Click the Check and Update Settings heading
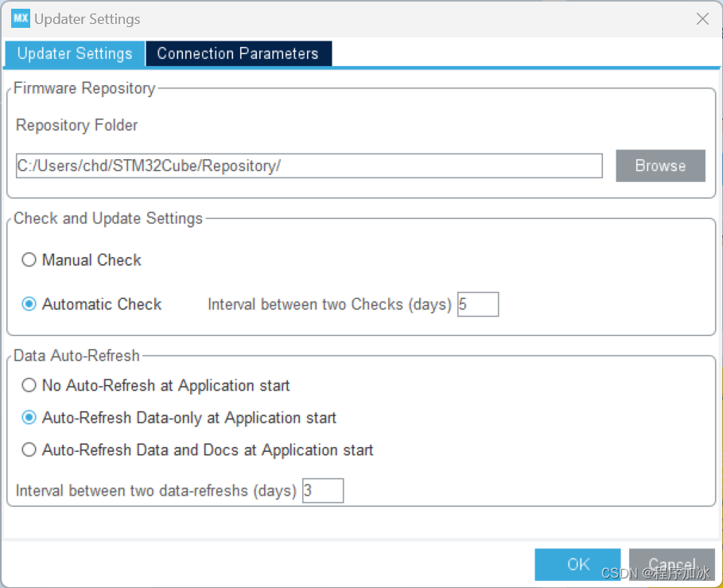Screen dimensions: 723x588 point(108,218)
